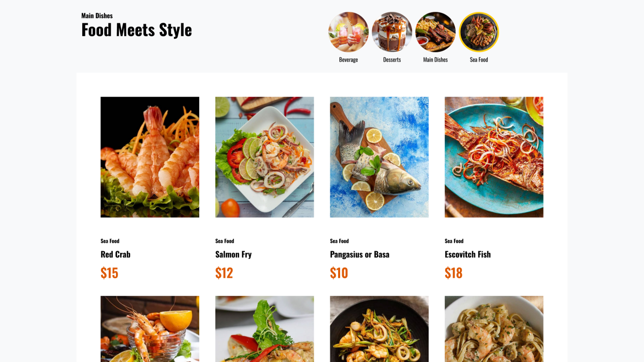Click the Escovitch Fish title
The width and height of the screenshot is (644, 362).
[x=467, y=254]
